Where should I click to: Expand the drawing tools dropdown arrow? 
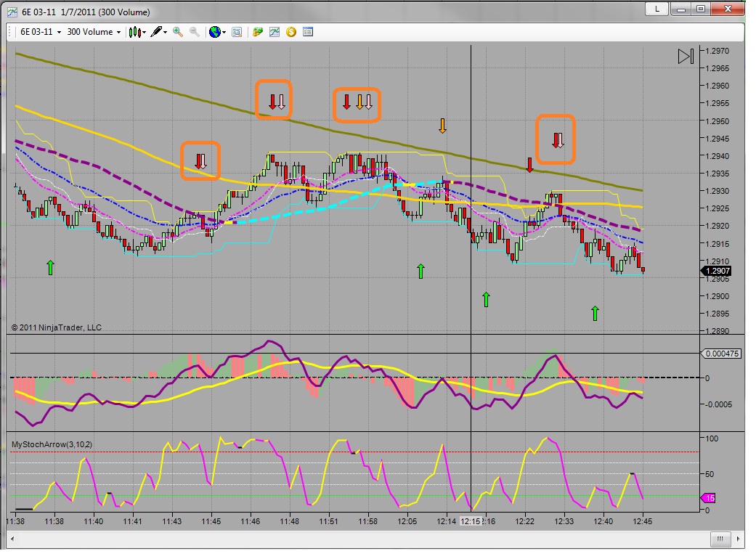pyautogui.click(x=166, y=32)
